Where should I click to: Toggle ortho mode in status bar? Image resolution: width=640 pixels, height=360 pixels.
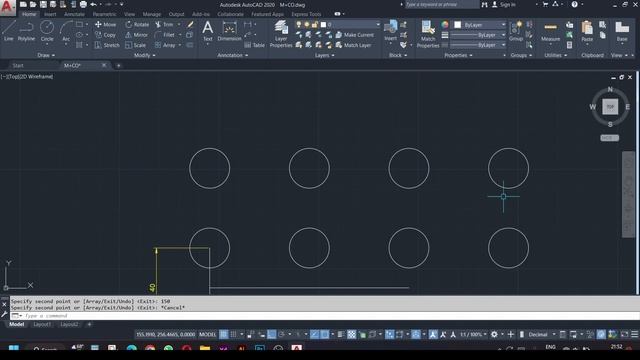coord(271,335)
